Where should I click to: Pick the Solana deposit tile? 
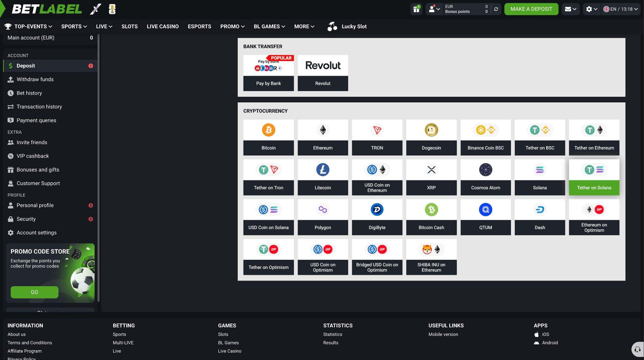click(540, 177)
